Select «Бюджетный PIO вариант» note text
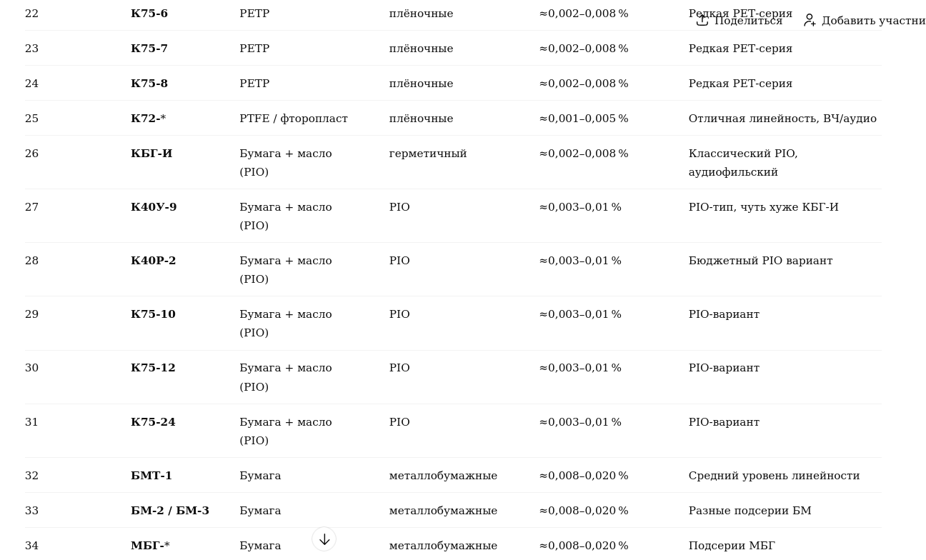This screenshot has width=926, height=560. pos(760,261)
